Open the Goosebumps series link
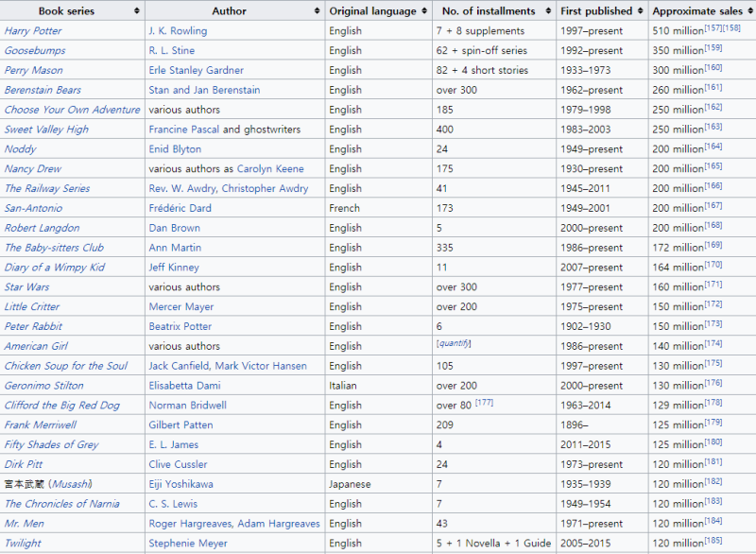 [35, 51]
